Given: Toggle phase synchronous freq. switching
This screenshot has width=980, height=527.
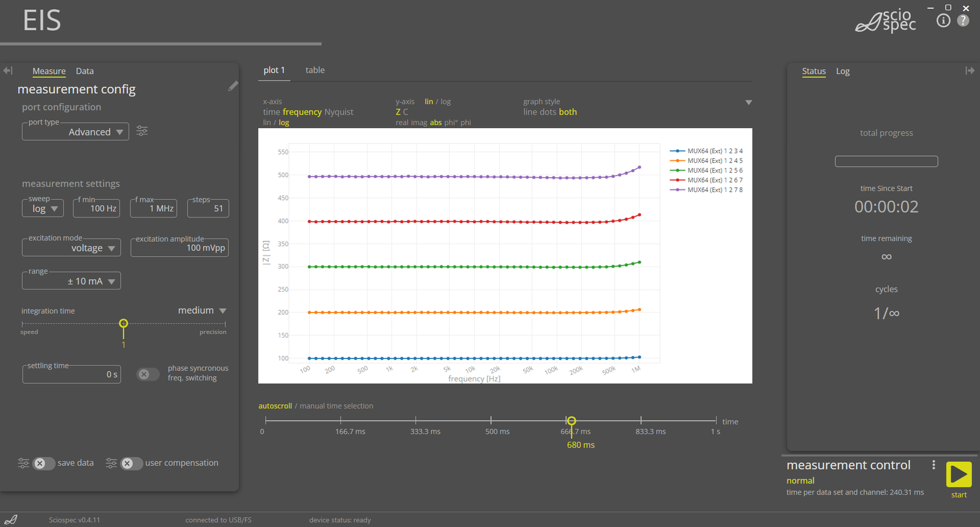Looking at the screenshot, I should (x=147, y=374).
